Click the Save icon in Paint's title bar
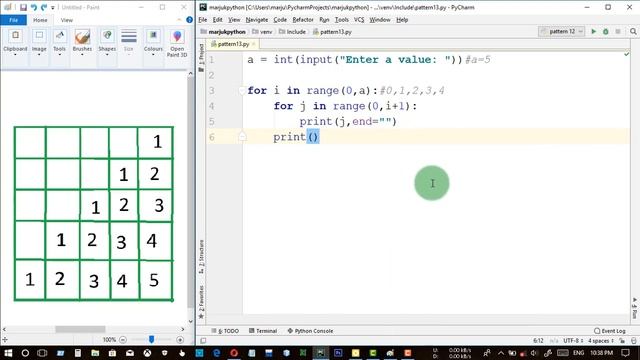This screenshot has width=640, height=360. (23, 7)
